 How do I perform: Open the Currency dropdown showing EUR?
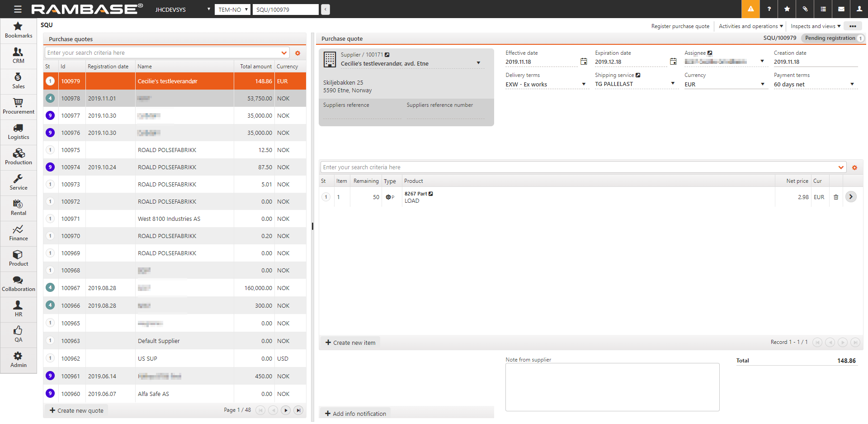point(763,85)
